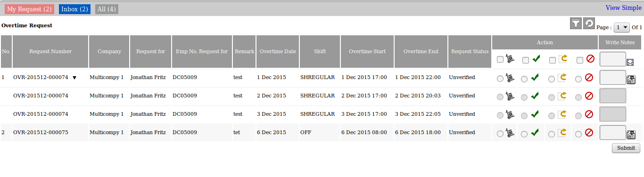Click the Submit button

[x=626, y=148]
